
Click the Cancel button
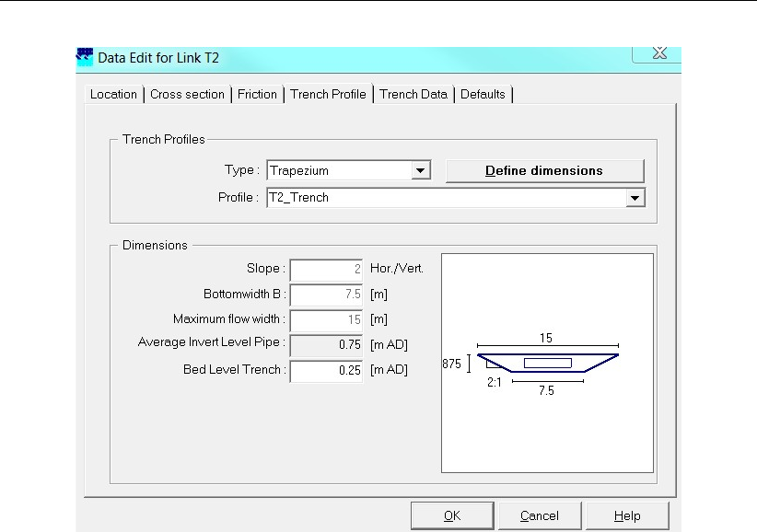tap(540, 515)
